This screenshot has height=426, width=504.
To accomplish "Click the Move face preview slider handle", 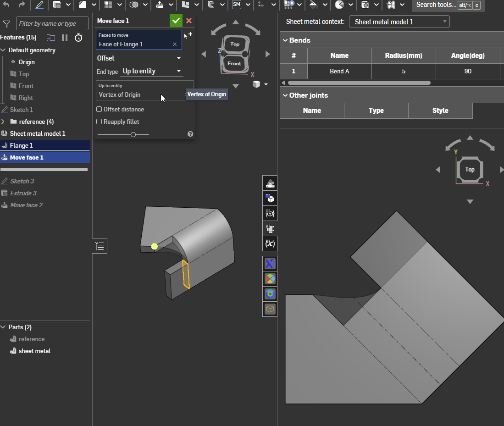I will pyautogui.click(x=133, y=134).
